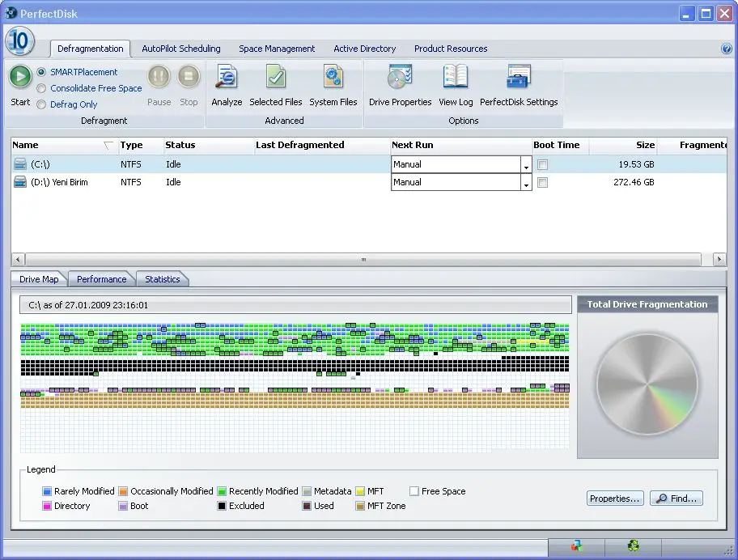Click the Recently Modified green legend swatch
738x560 pixels.
coord(221,491)
